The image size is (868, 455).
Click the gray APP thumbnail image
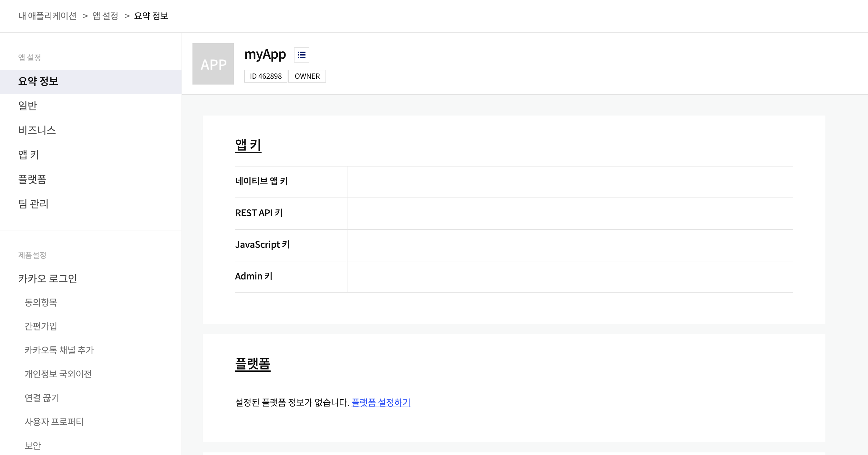click(213, 64)
